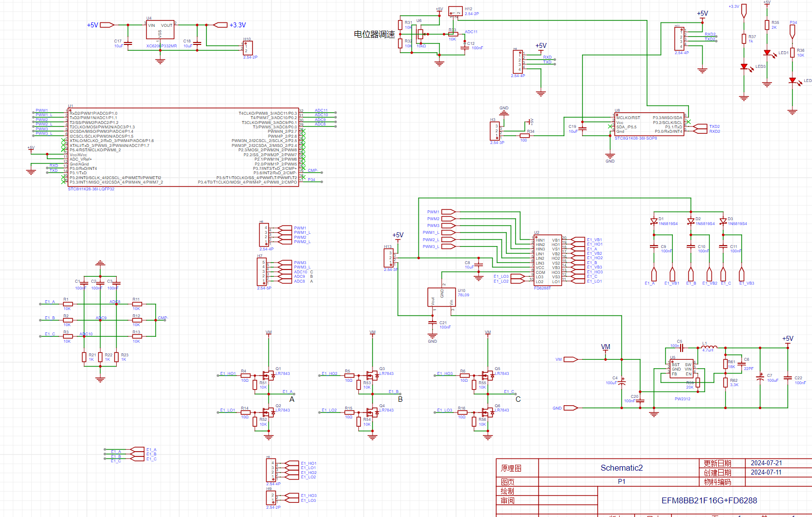Viewport: 812px width, 517px height.
Task: Click the STC8H1K28-36I-LQFP32 part label
Action: tap(91, 189)
